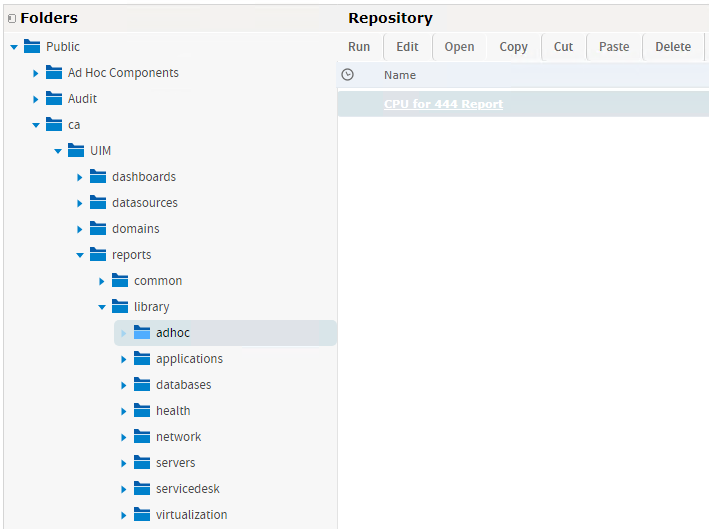Image resolution: width=709 pixels, height=529 pixels.
Task: Select the datasources folder icon
Action: tap(98, 203)
